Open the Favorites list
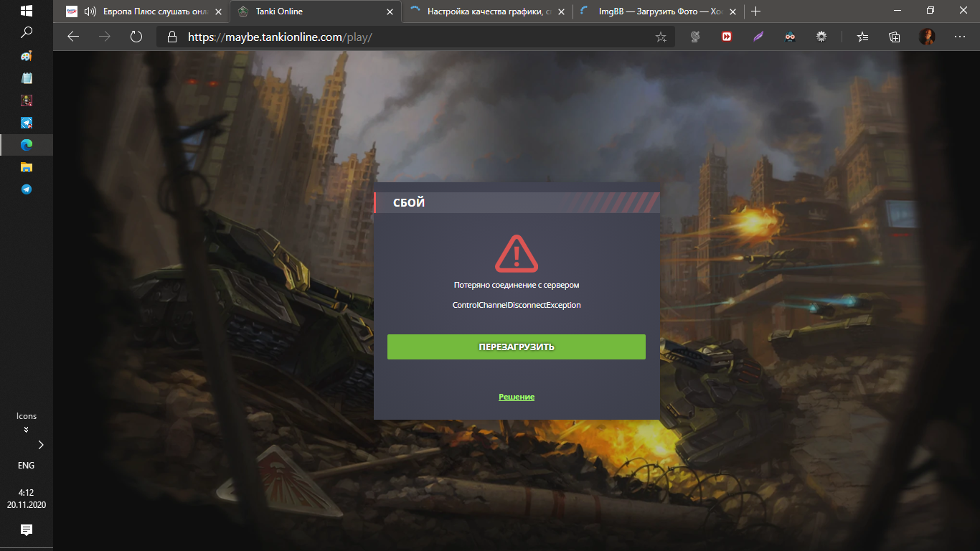Viewport: 980px width, 551px height. pos(862,37)
